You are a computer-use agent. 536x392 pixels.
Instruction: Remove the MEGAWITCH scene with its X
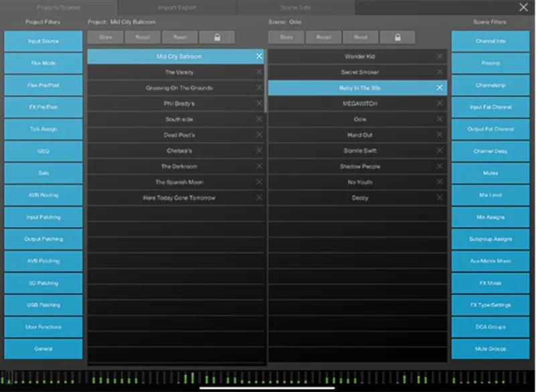pos(440,103)
